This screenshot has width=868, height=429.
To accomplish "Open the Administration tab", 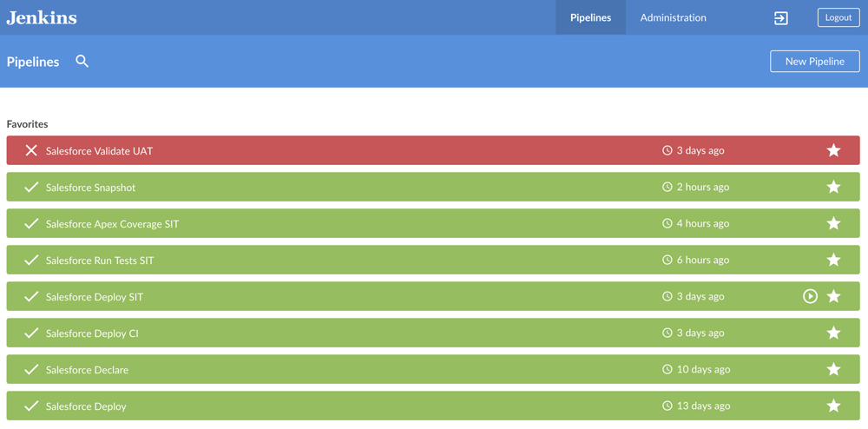I will click(674, 17).
